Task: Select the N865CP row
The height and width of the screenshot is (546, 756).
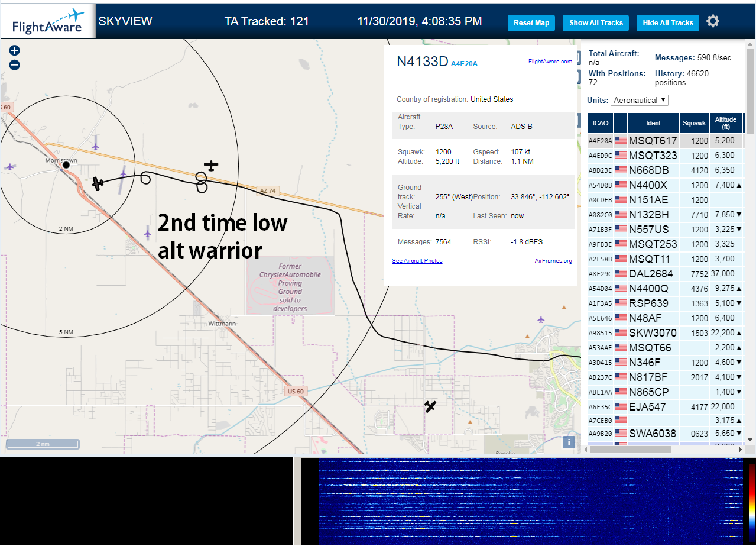Action: tap(666, 392)
